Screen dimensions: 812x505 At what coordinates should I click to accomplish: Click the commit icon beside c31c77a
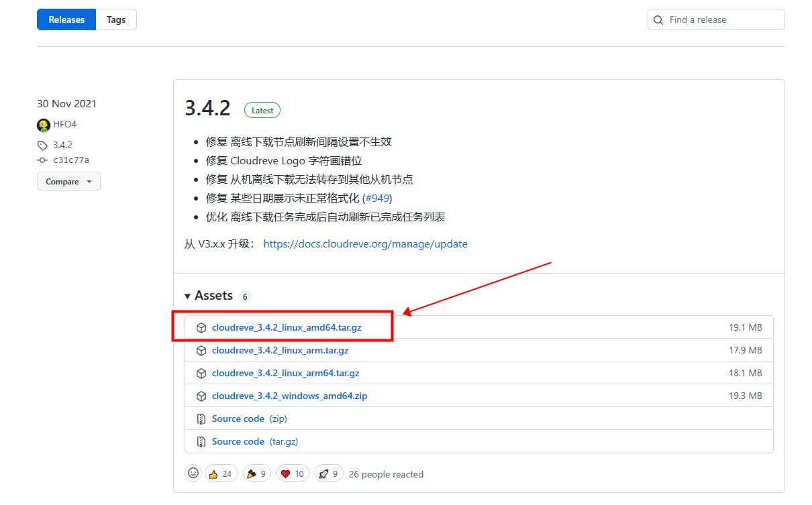42,160
